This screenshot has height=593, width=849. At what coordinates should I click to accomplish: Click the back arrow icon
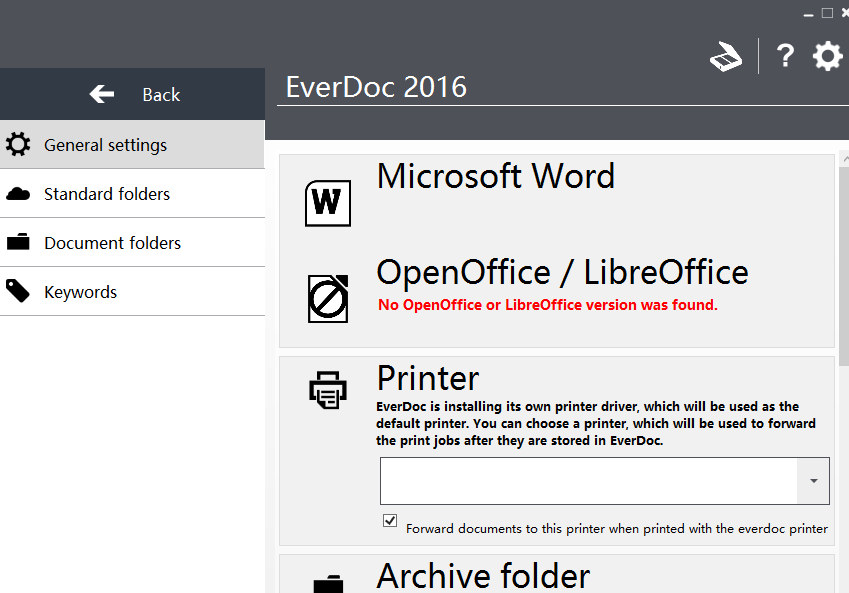click(102, 94)
